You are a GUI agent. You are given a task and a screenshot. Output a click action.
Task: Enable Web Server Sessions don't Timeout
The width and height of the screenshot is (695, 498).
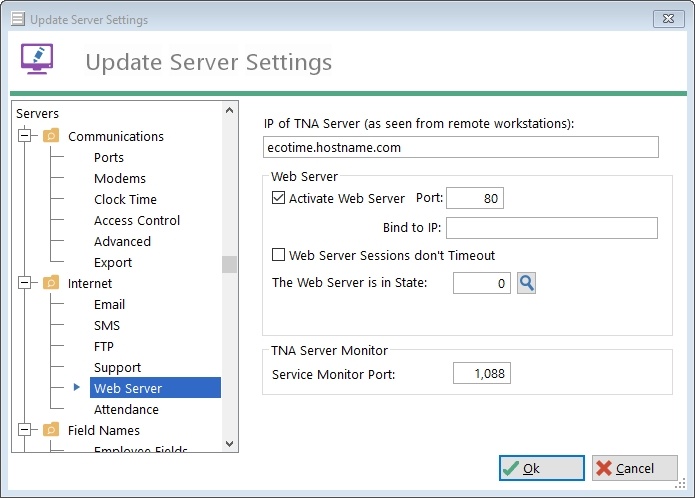pos(278,255)
